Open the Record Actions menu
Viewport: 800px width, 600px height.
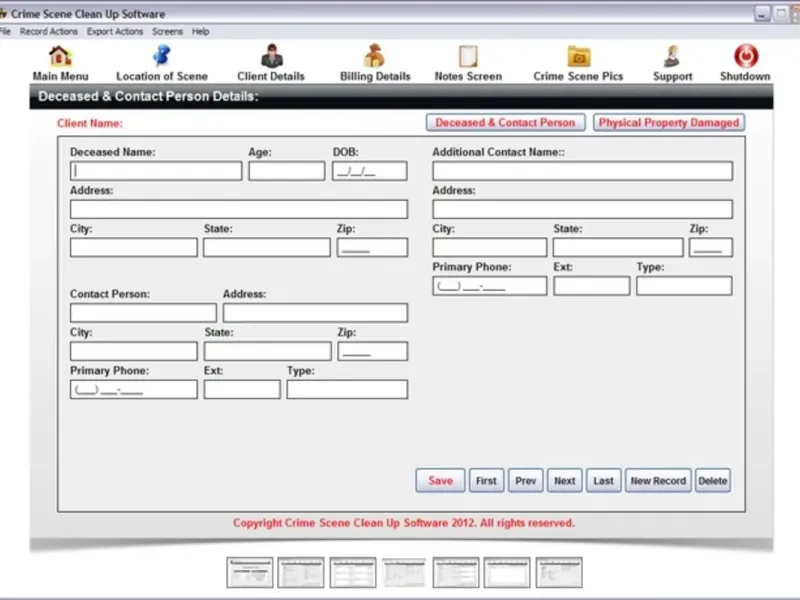tap(49, 32)
